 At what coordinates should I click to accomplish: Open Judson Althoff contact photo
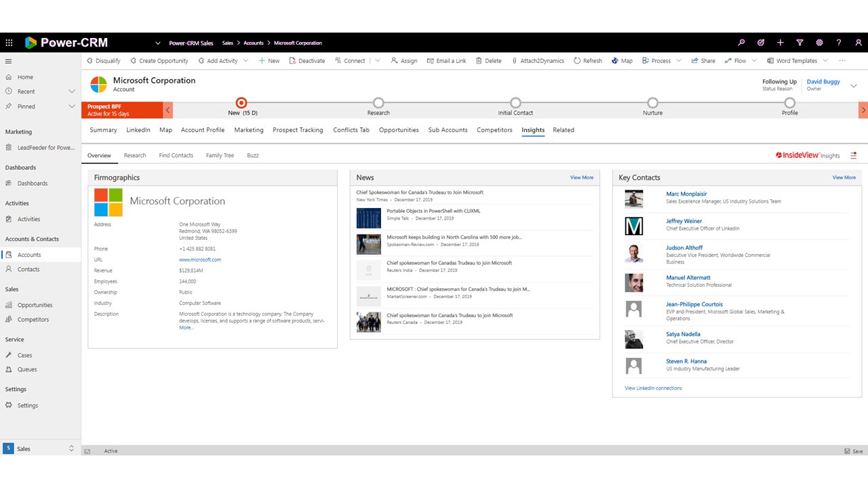pos(633,253)
